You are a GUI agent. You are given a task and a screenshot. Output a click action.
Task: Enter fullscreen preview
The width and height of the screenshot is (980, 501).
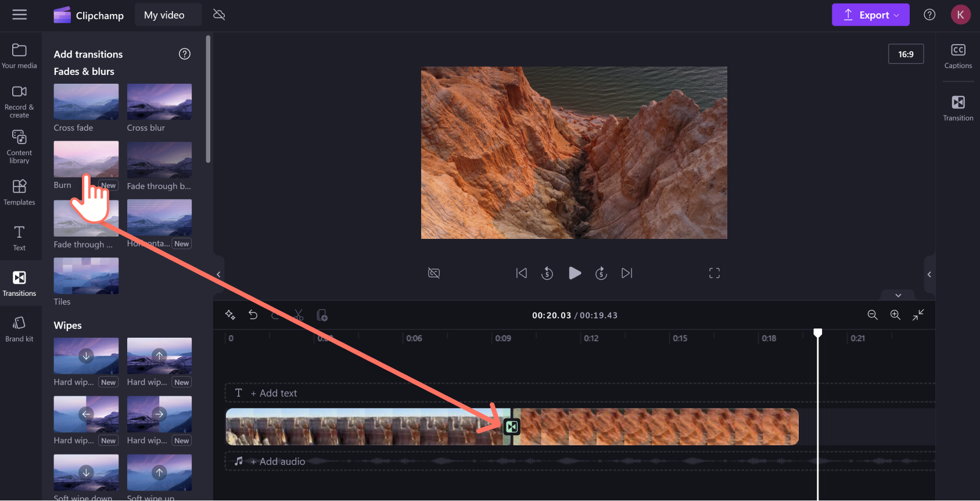pyautogui.click(x=715, y=273)
